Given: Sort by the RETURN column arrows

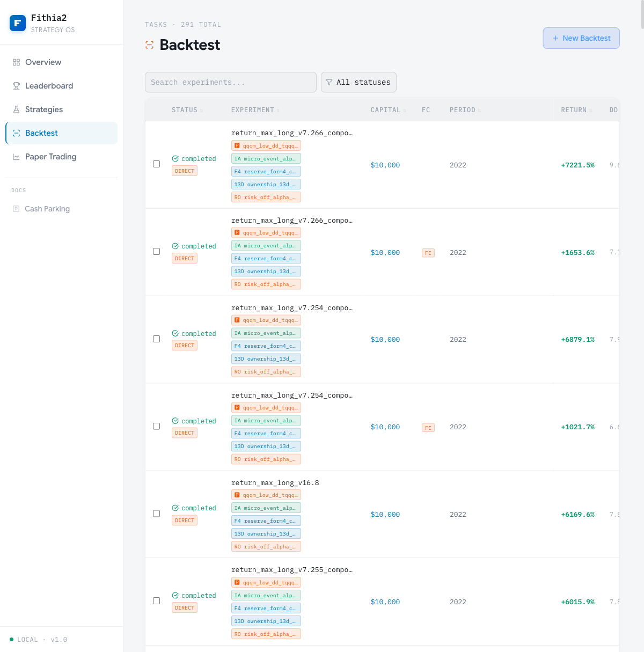Looking at the screenshot, I should coord(590,111).
